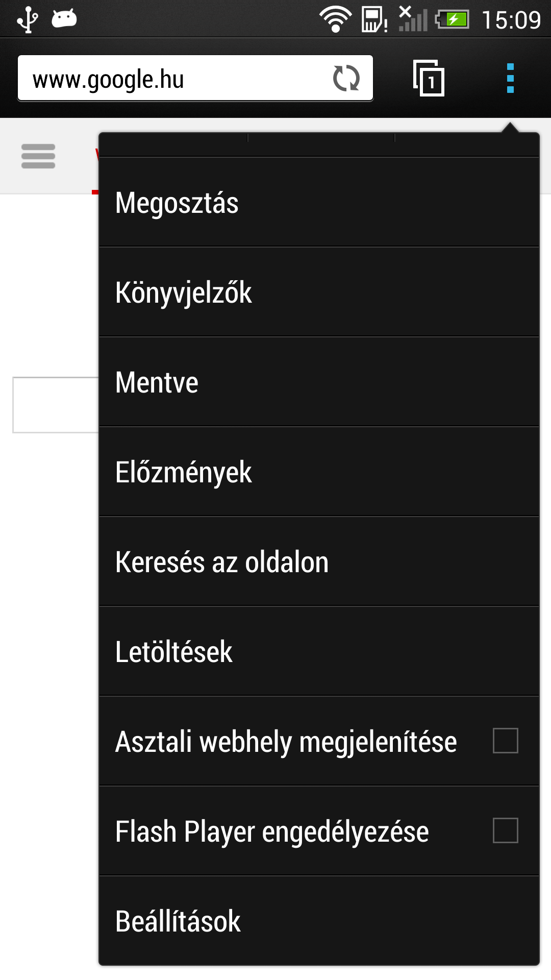Tap the Android debugging notification icon
The image size is (551, 980).
64,19
